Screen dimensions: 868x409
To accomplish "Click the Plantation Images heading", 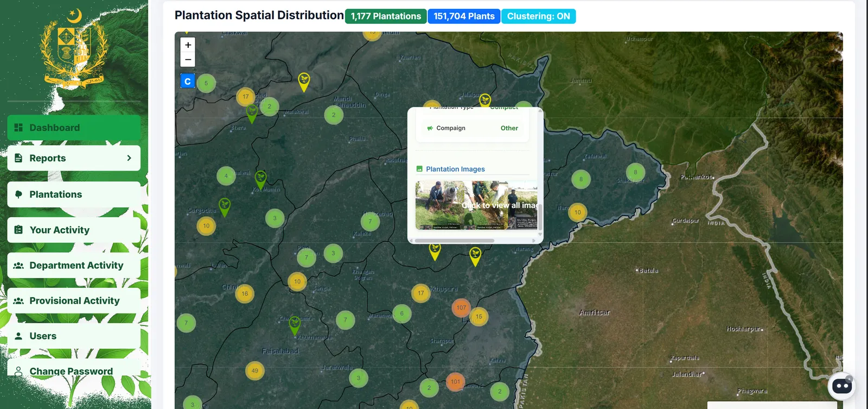I will 456,169.
